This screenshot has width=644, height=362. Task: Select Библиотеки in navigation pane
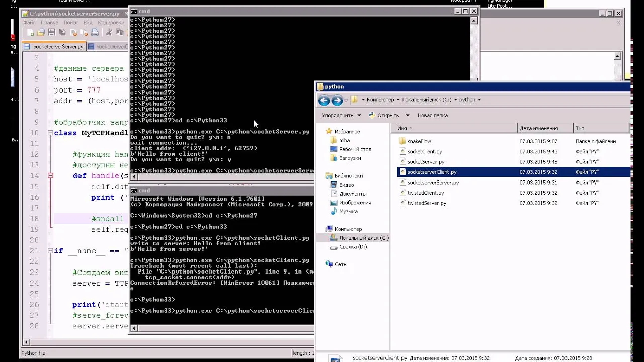coord(348,176)
